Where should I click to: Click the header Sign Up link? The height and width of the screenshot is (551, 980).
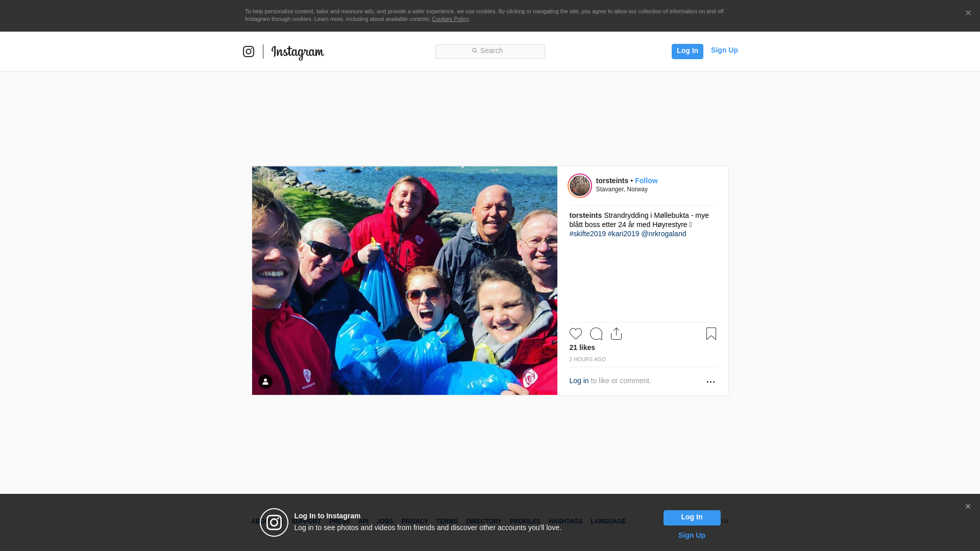tap(724, 50)
